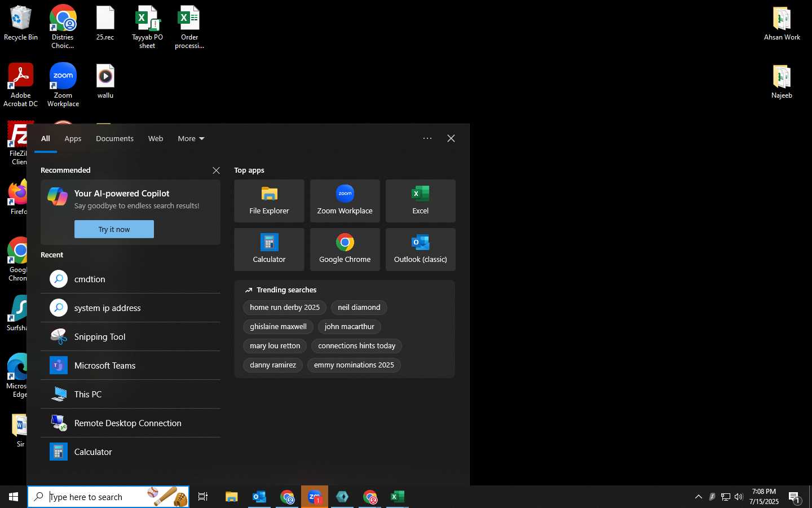Select Zoom Workplace desktop shortcut
Screen dimensions: 812x508
point(63,85)
